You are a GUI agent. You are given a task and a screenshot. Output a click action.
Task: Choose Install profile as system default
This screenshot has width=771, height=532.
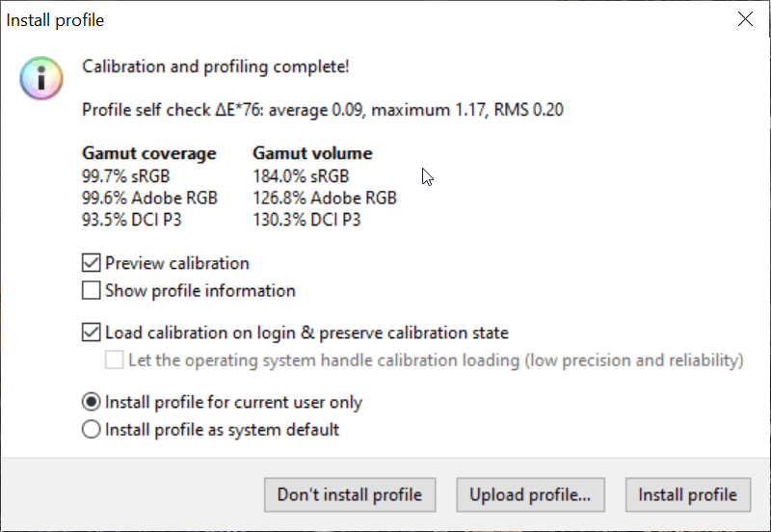click(92, 430)
